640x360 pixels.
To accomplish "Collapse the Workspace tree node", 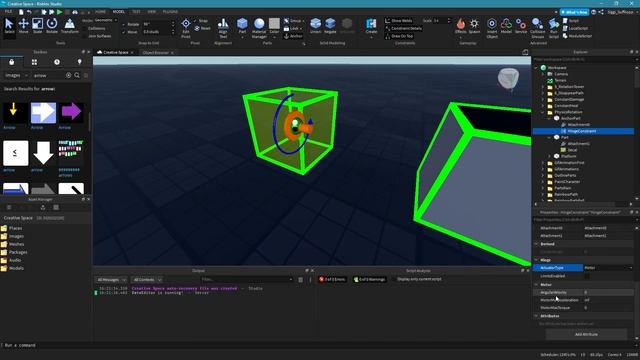I will pyautogui.click(x=536, y=68).
